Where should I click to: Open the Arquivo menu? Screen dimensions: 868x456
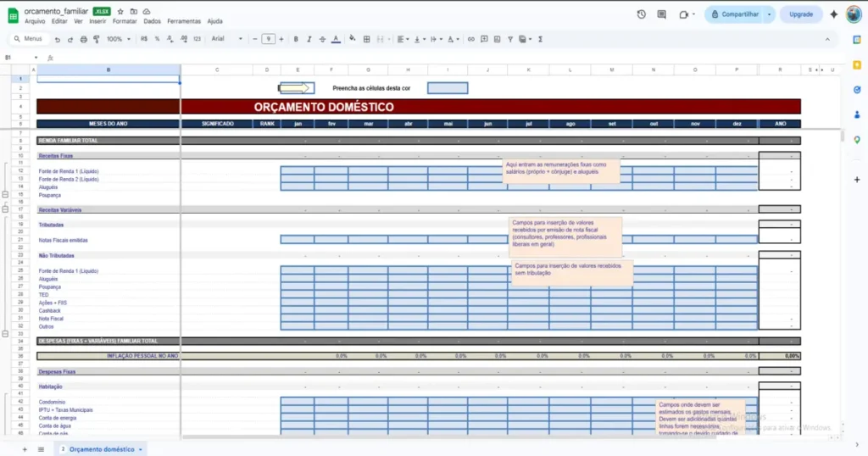point(35,21)
